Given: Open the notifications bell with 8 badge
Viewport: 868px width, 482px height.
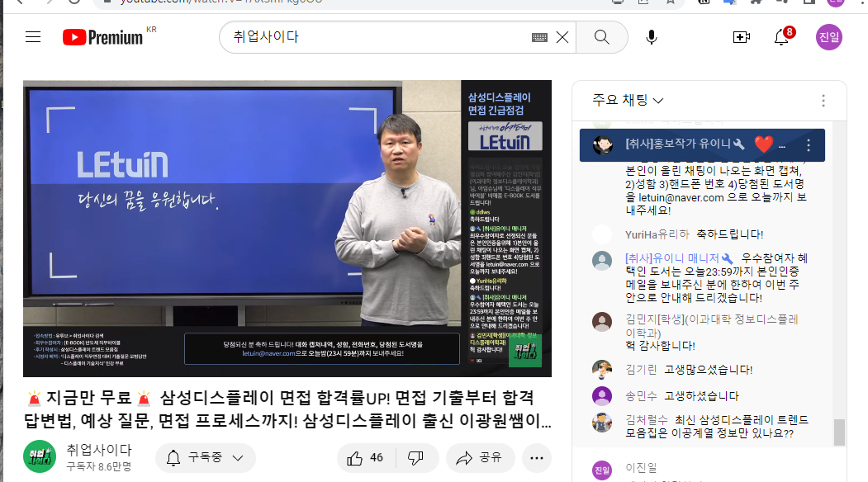Looking at the screenshot, I should pyautogui.click(x=781, y=37).
